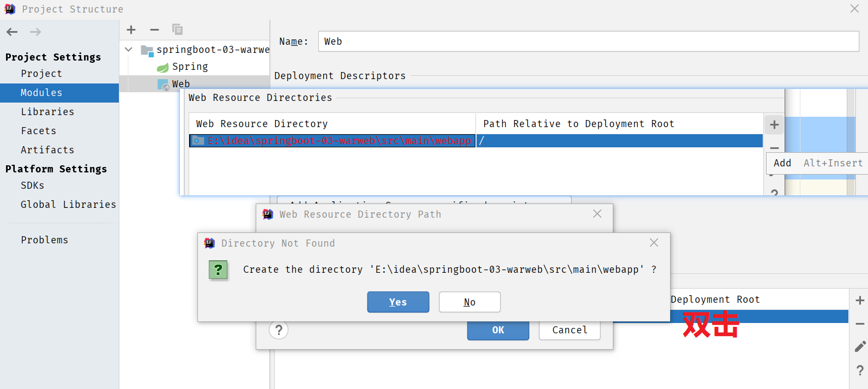Screen dimensions: 868x389
Task: Click Cancel in Web Resource Directory Path dialog
Action: [x=570, y=330]
